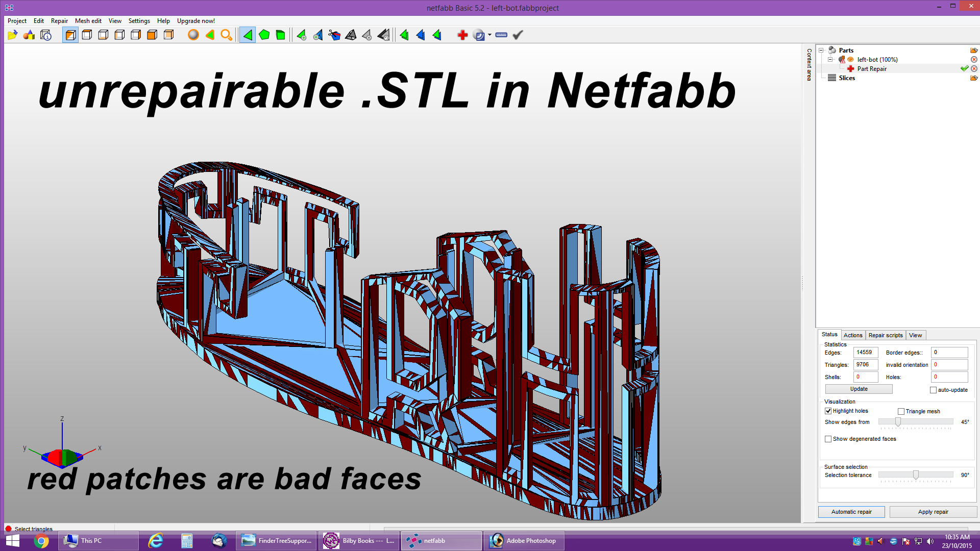Select the zoom magnifier tool
980x551 pixels.
point(226,35)
